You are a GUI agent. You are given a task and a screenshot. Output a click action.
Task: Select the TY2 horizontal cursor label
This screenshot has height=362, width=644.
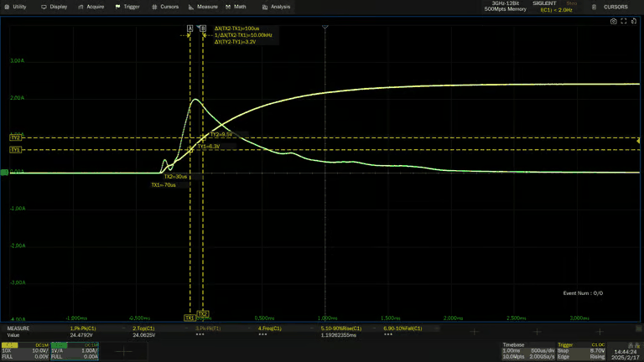16,138
